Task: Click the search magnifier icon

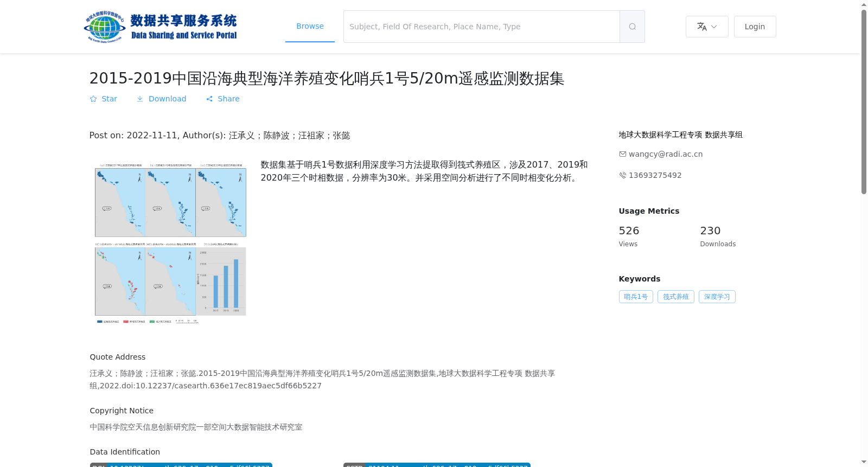Action: pyautogui.click(x=632, y=27)
